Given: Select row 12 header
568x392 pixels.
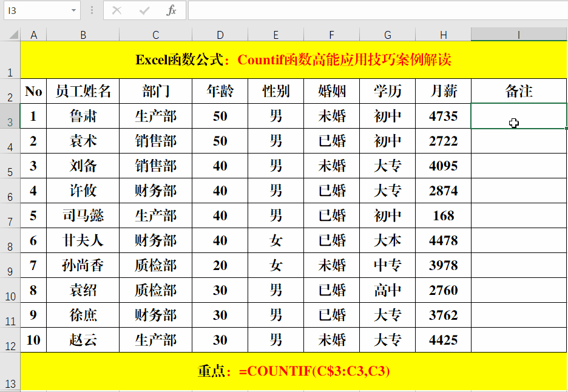Looking at the screenshot, I should [x=10, y=340].
